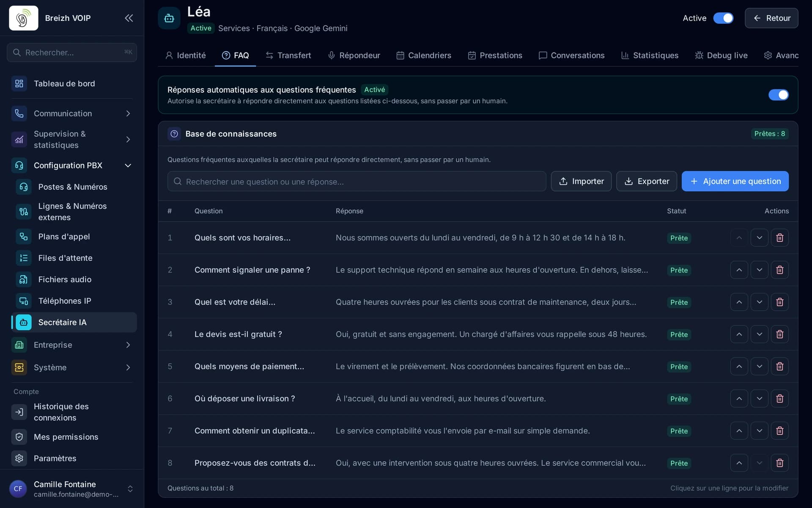
Task: Collapse the Configuration PBX section
Action: (x=72, y=166)
